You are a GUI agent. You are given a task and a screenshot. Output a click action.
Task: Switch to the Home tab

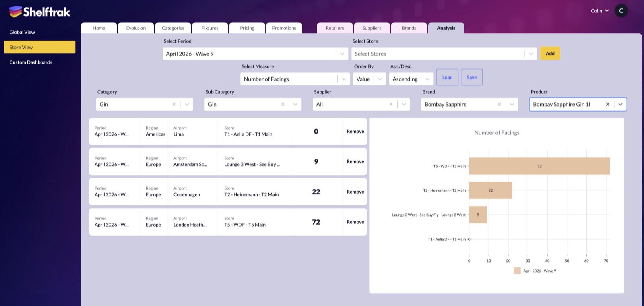point(99,28)
